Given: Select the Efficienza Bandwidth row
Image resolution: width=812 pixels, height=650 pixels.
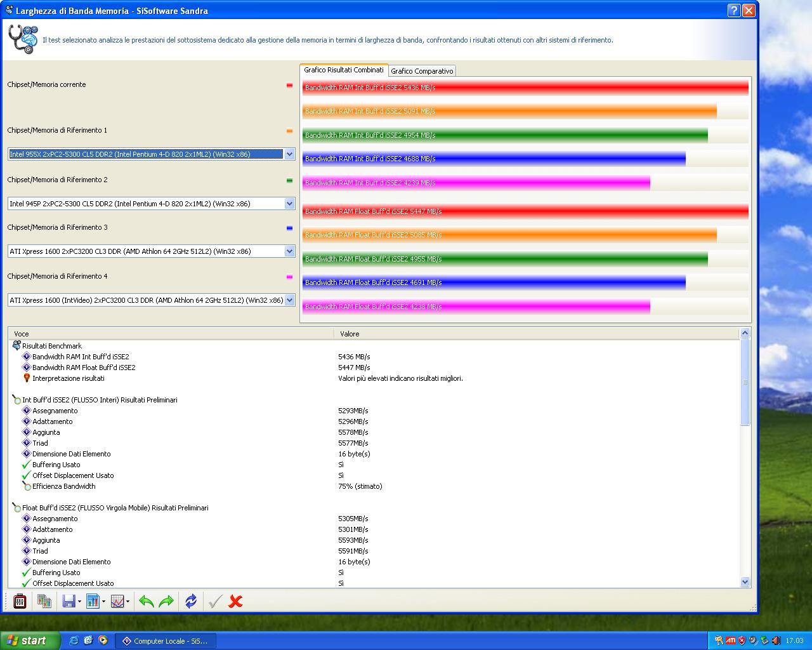Looking at the screenshot, I should coord(374,486).
